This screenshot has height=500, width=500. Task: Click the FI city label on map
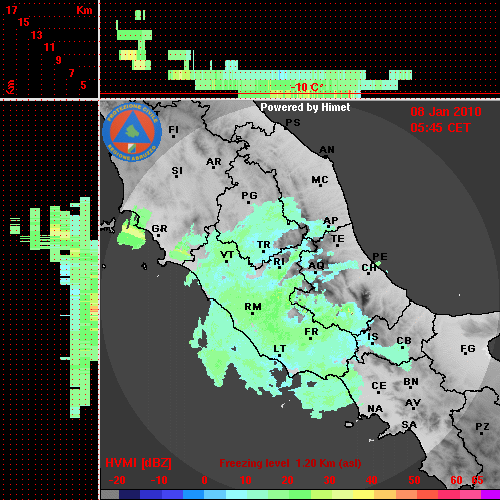[174, 129]
